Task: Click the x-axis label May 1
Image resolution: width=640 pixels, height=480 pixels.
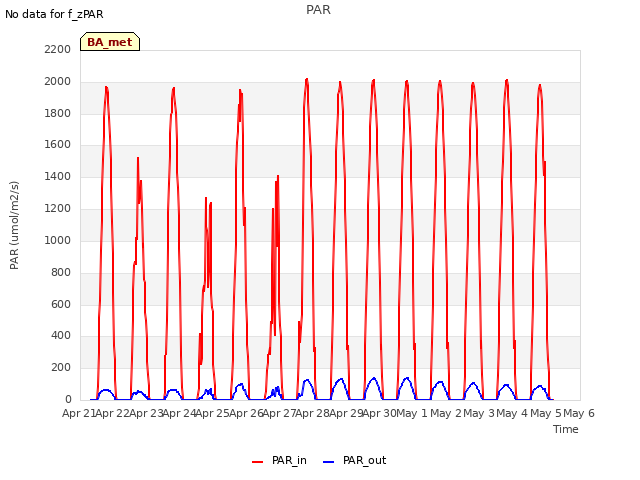Action: [x=412, y=413]
